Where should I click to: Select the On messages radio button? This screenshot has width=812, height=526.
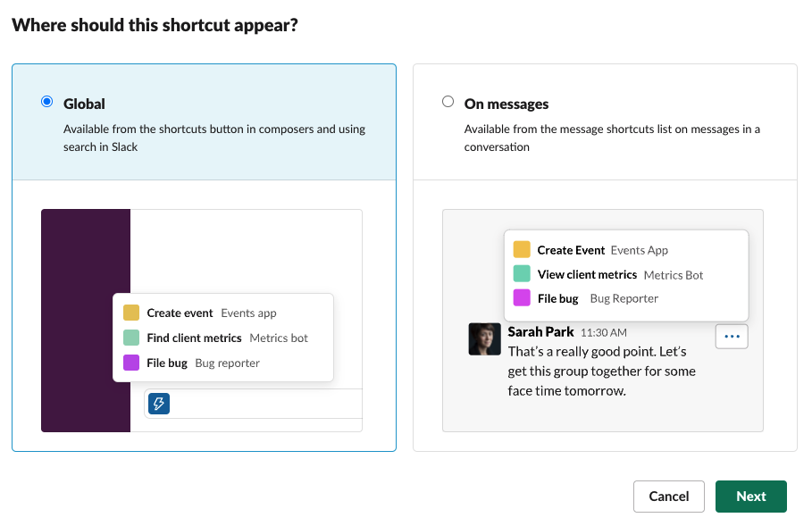tap(448, 102)
